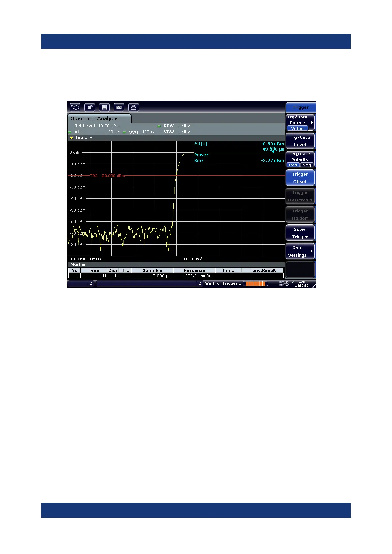Click the Response column header
This screenshot has height=554, width=392.
(x=194, y=270)
